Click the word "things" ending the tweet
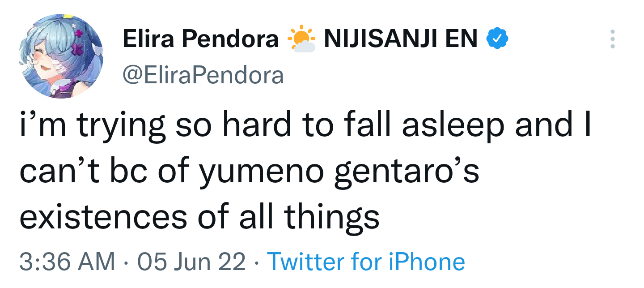Image resolution: width=644 pixels, height=288 pixels. point(331,216)
